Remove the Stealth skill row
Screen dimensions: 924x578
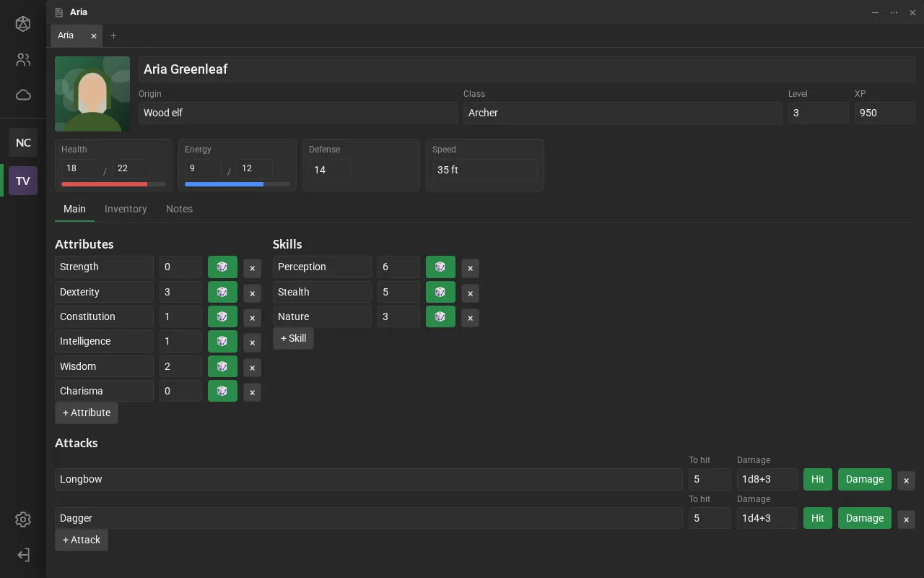click(x=470, y=293)
